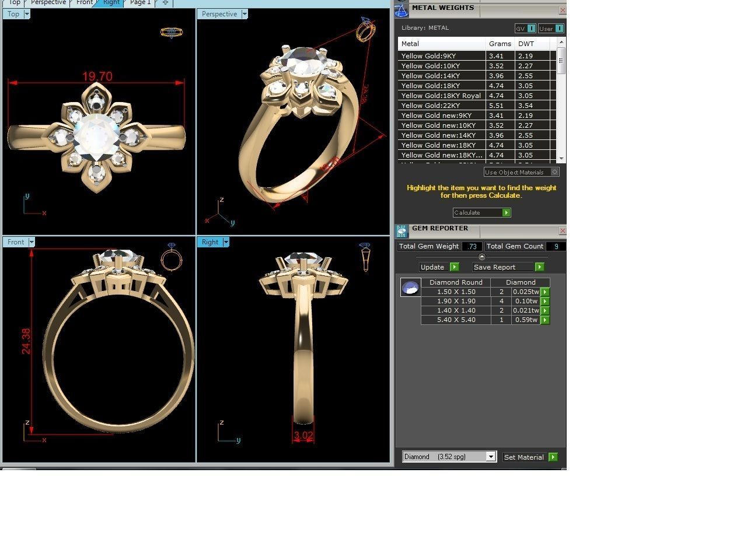Select the Yellow Gold:9KY row
The width and height of the screenshot is (747, 560).
tap(477, 56)
